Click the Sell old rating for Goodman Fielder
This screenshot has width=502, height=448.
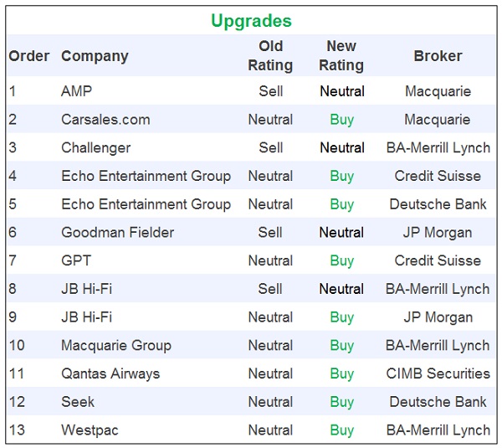270,233
